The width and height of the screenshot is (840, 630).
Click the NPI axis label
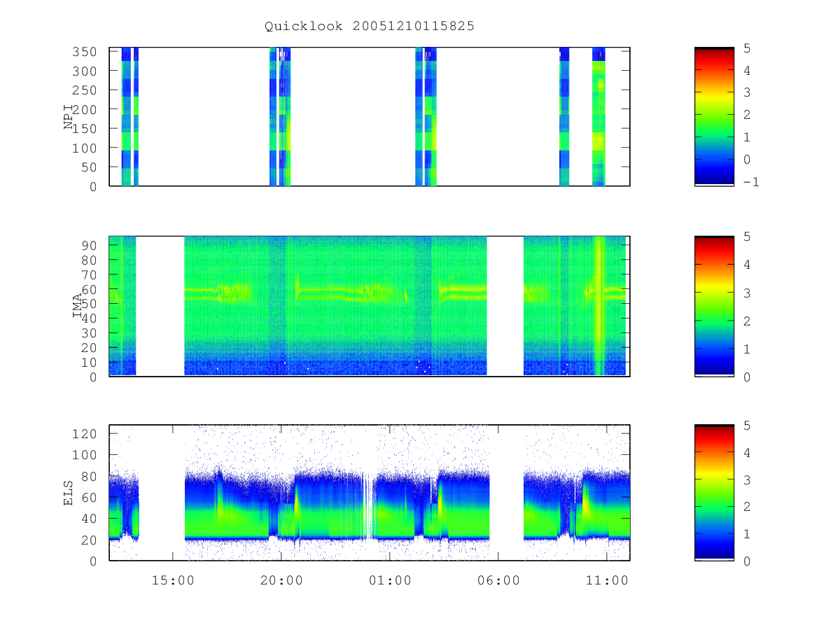[x=69, y=117]
